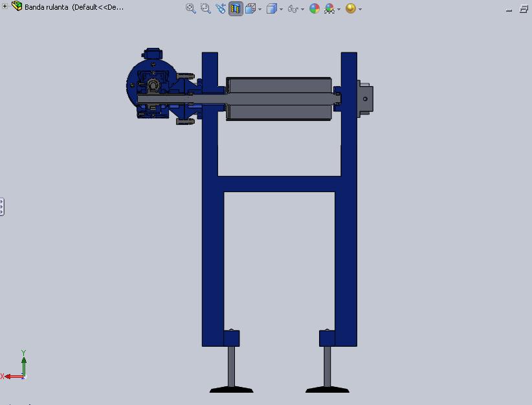Click the Apply Scene icon
This screenshot has height=405, width=532.
tap(329, 8)
